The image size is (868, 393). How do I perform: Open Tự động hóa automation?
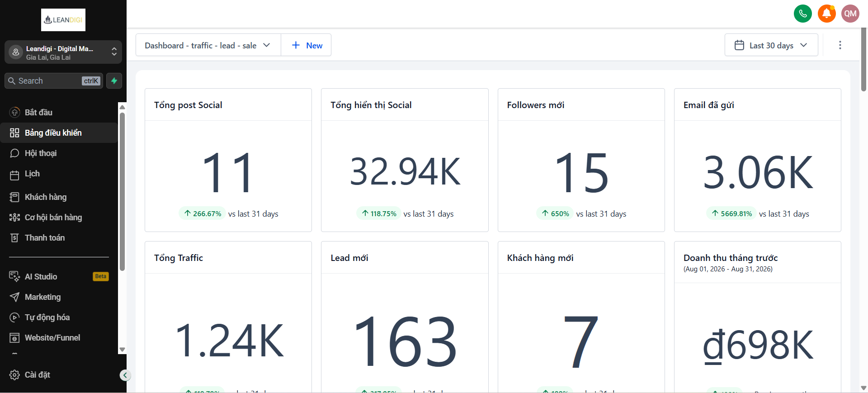click(59, 317)
